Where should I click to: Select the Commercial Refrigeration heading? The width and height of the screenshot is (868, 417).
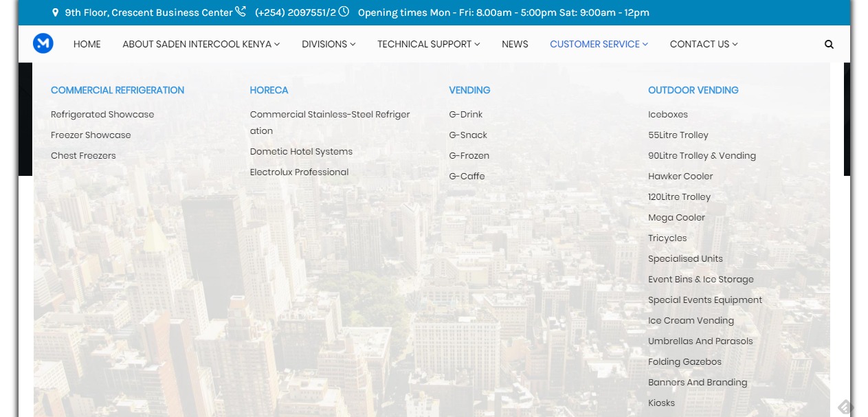click(x=118, y=90)
